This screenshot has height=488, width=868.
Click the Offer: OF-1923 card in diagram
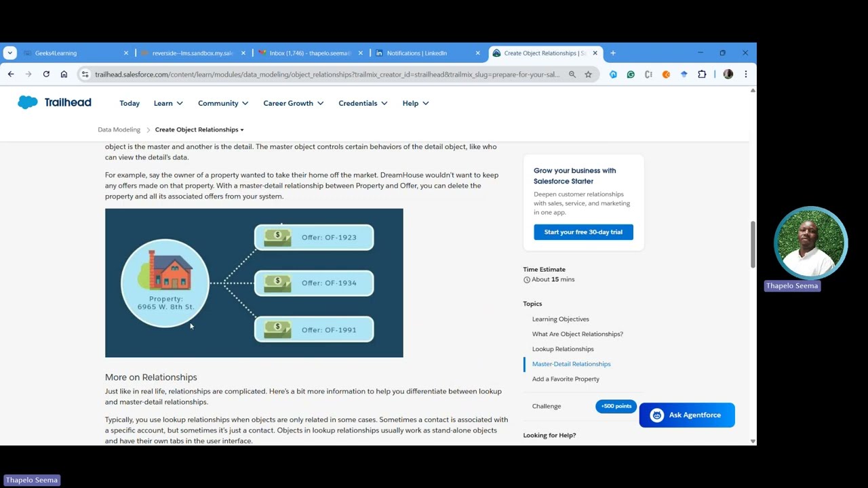pos(314,237)
